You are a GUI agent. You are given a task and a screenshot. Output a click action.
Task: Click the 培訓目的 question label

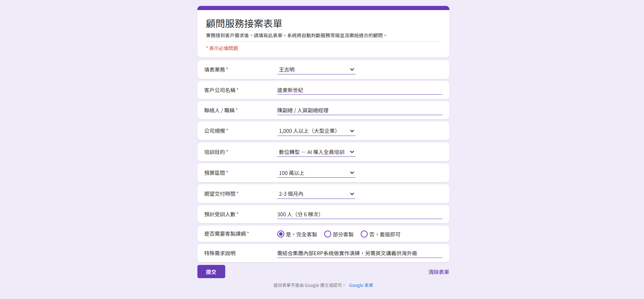[215, 152]
